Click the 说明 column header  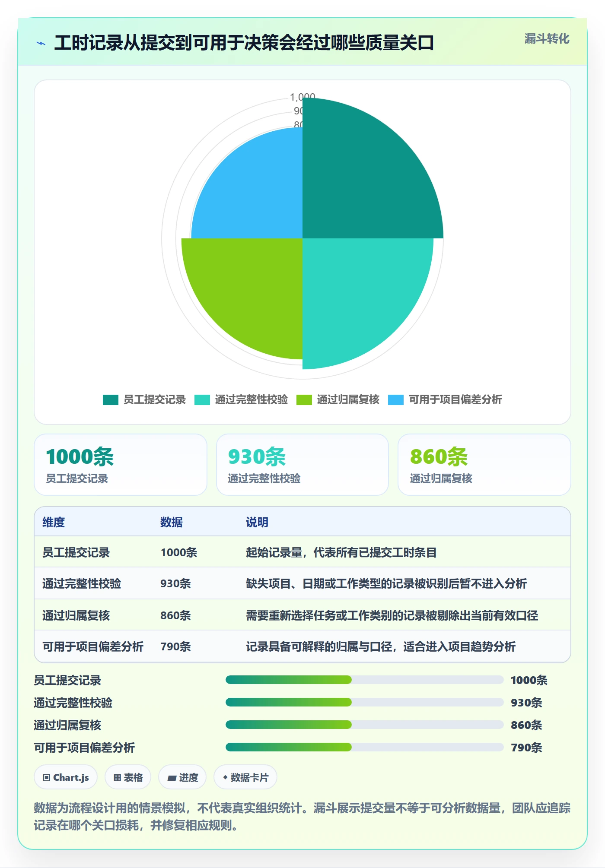pos(257,523)
